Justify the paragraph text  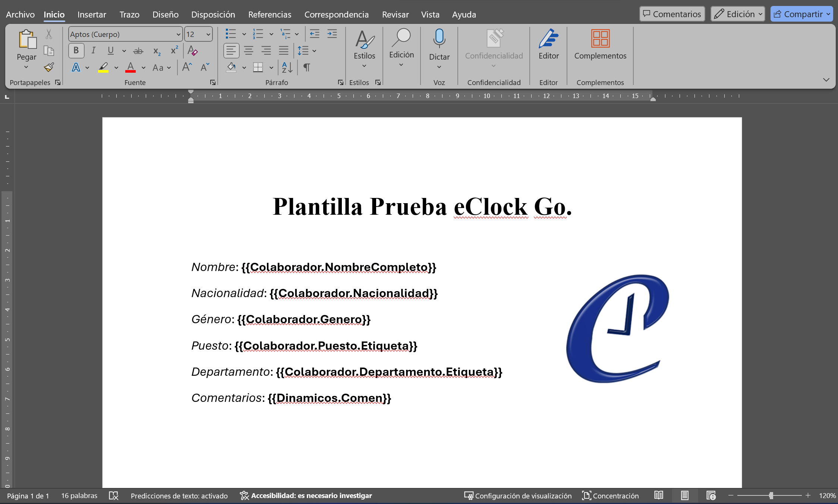(x=284, y=50)
